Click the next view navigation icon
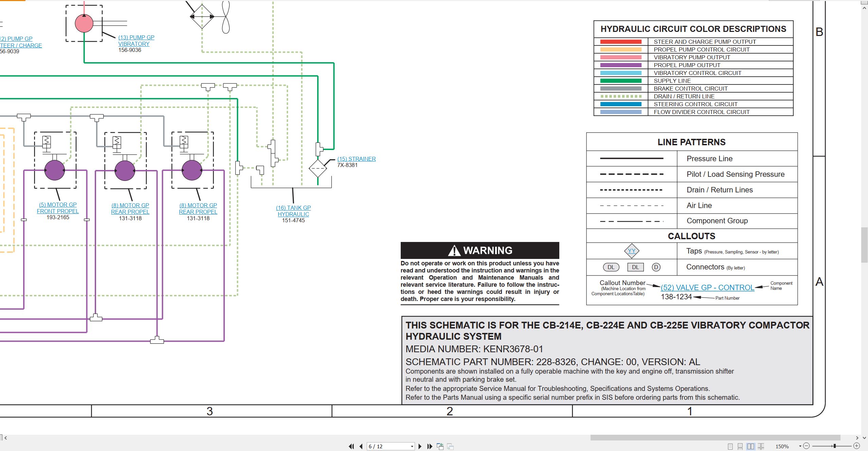 450,447
